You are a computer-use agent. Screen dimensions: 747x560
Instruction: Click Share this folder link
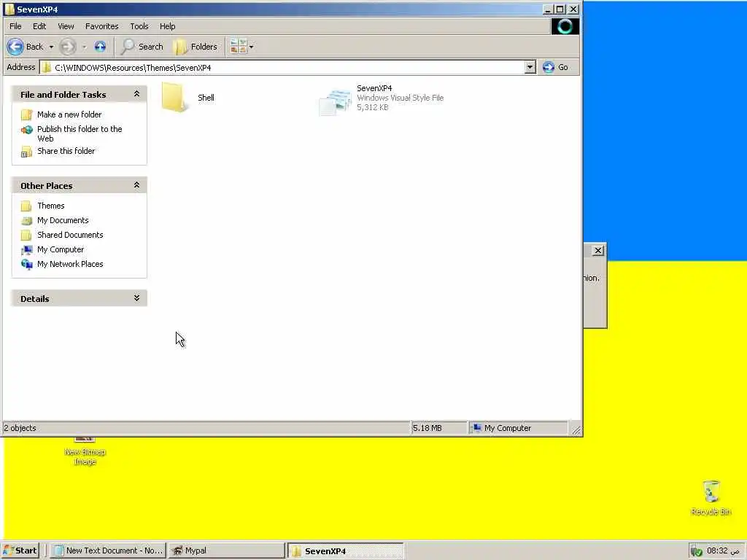pyautogui.click(x=66, y=151)
